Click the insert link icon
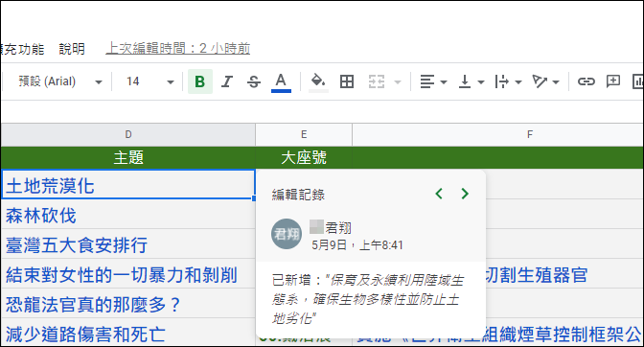The height and width of the screenshot is (347, 644). [586, 81]
